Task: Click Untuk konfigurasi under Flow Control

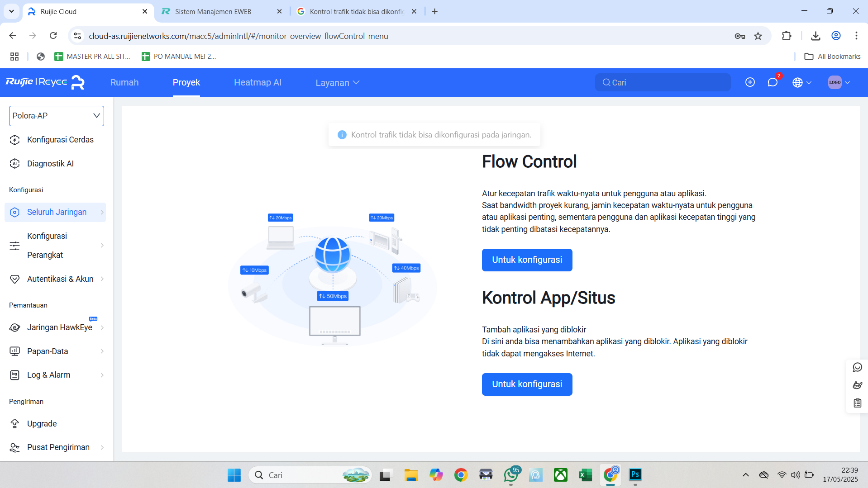Action: [x=527, y=260]
